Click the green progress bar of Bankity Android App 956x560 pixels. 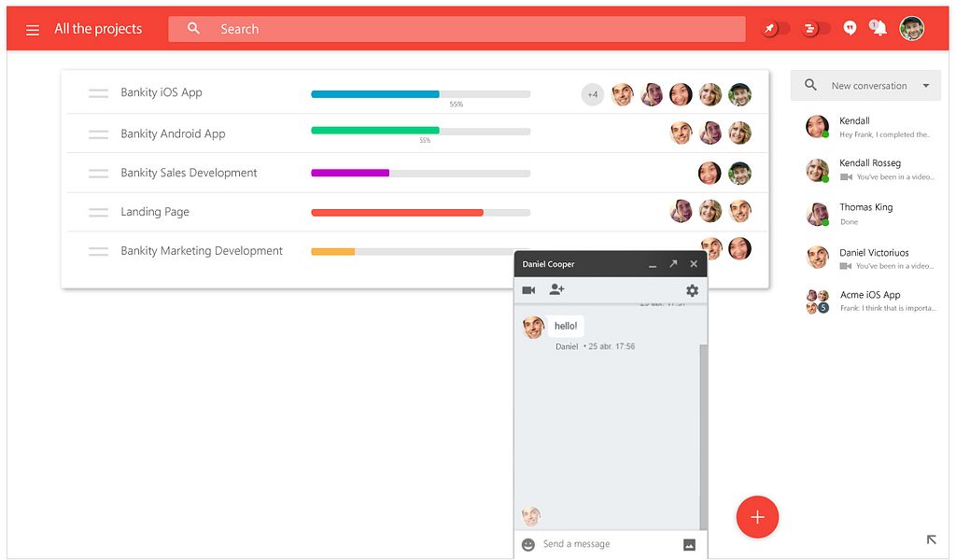click(421, 131)
